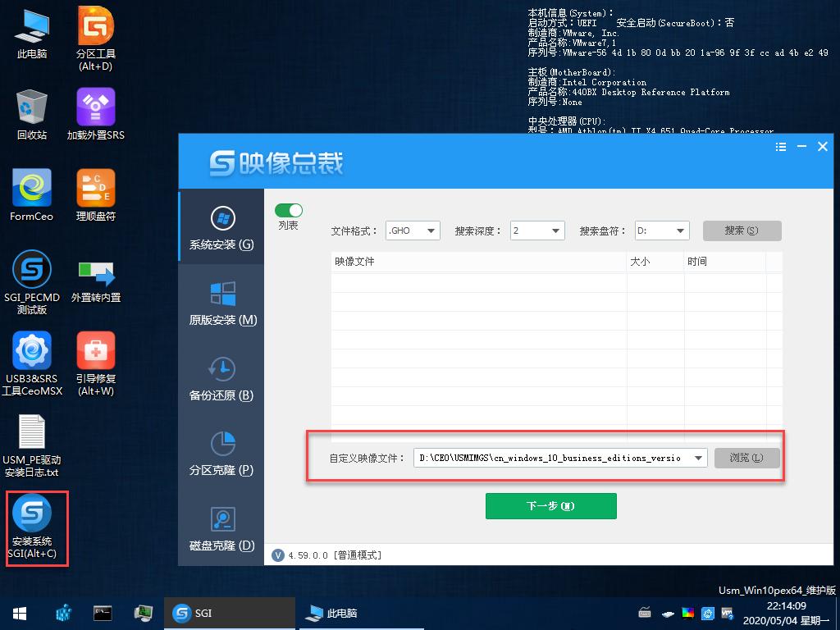The image size is (840, 630).
Task: Click the hamburger menu icon in the title bar
Action: (780, 146)
